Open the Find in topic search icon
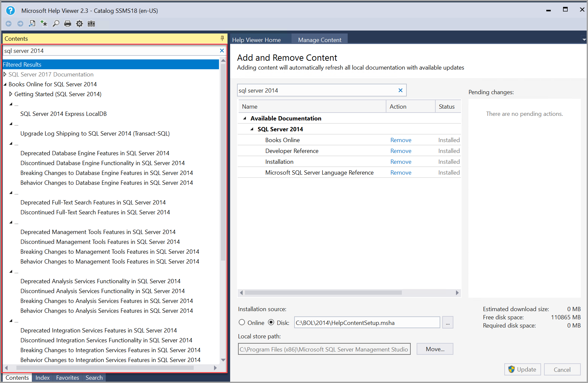This screenshot has width=588, height=383. (56, 23)
